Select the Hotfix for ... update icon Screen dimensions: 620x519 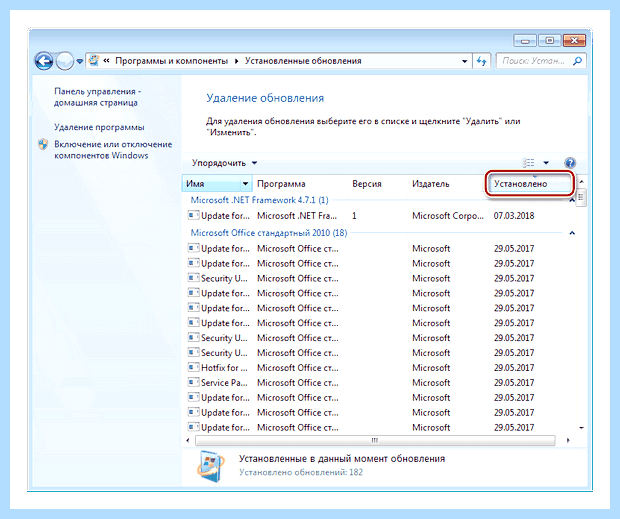(193, 368)
